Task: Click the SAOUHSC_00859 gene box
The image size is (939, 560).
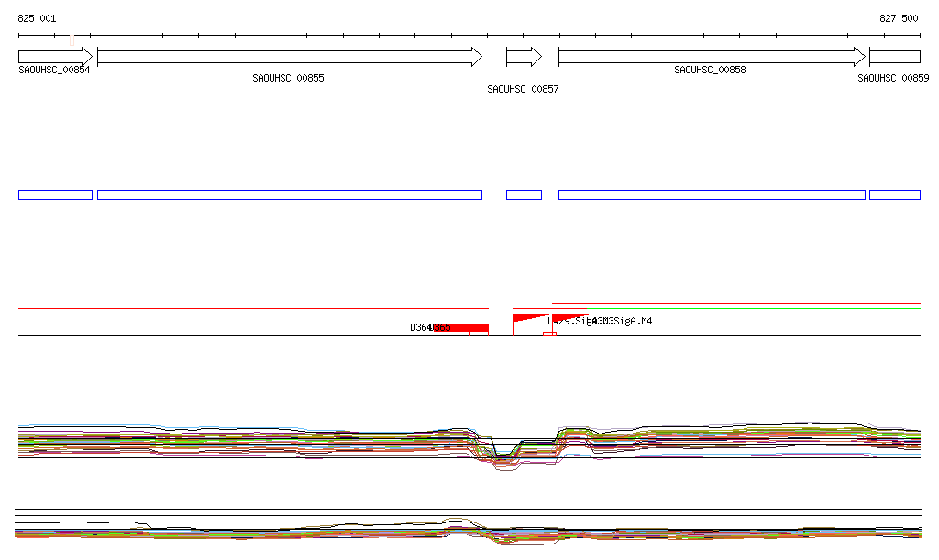Action: pyautogui.click(x=894, y=57)
